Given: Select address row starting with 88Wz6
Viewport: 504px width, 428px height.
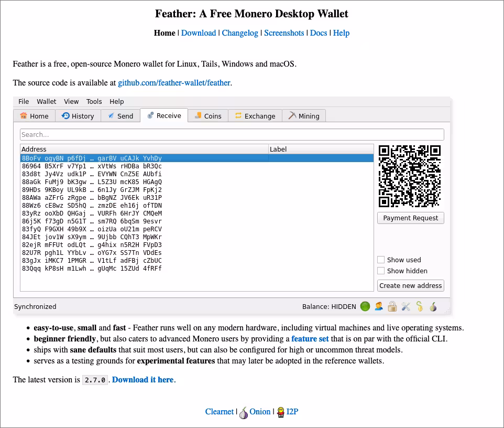Looking at the screenshot, I should point(196,205).
